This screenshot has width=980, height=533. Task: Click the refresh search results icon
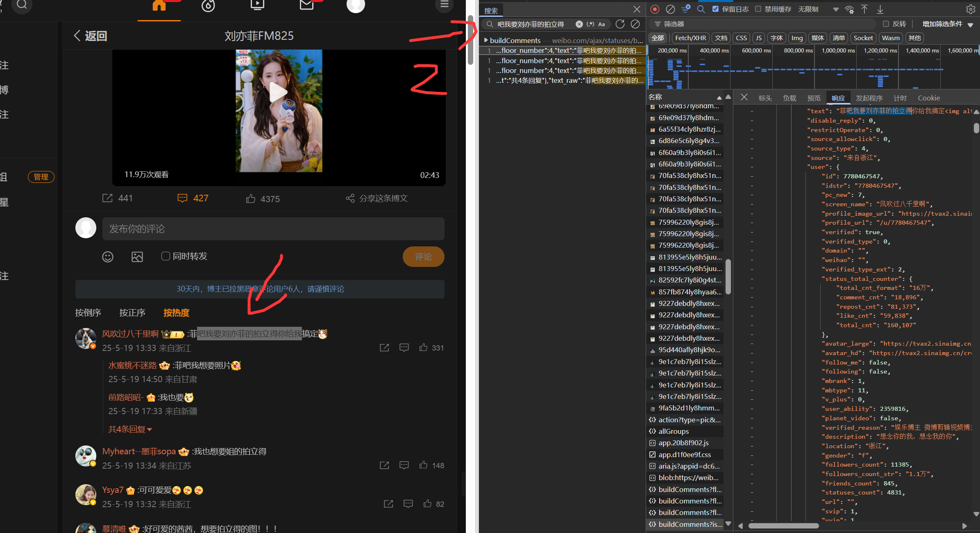coord(620,24)
